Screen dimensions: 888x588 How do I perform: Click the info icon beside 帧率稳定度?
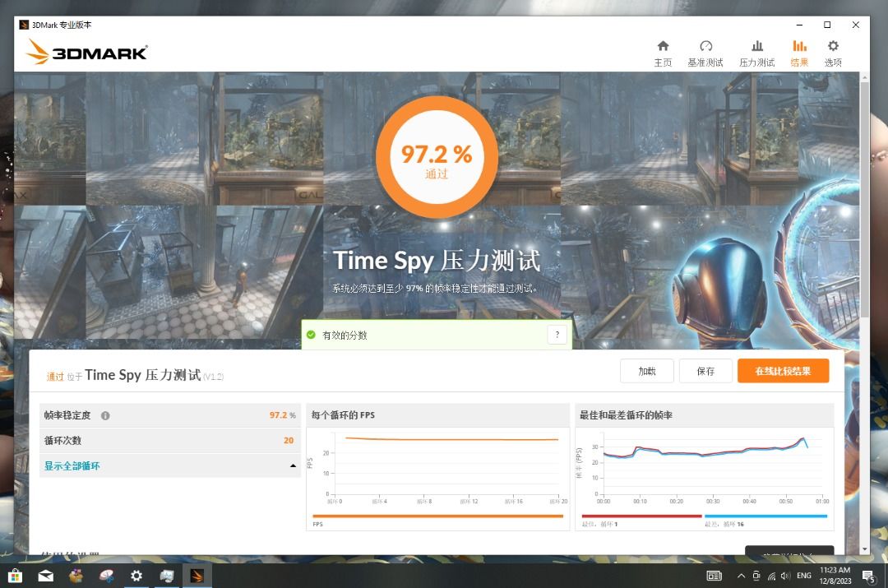pos(105,416)
